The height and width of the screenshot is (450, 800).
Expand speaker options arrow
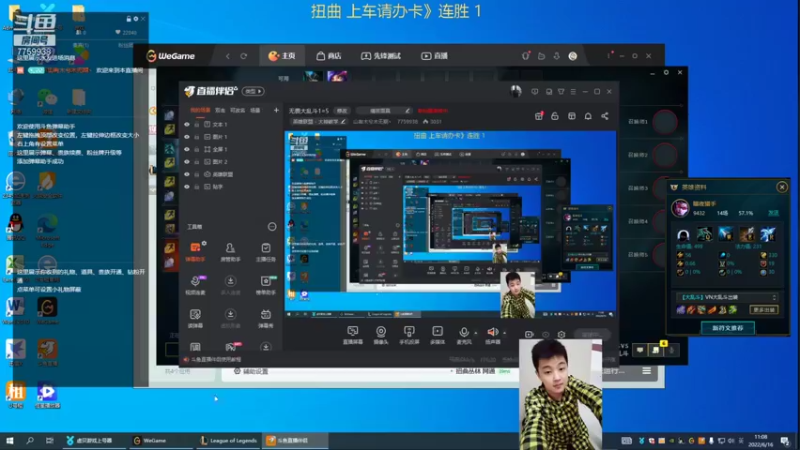pyautogui.click(x=505, y=333)
